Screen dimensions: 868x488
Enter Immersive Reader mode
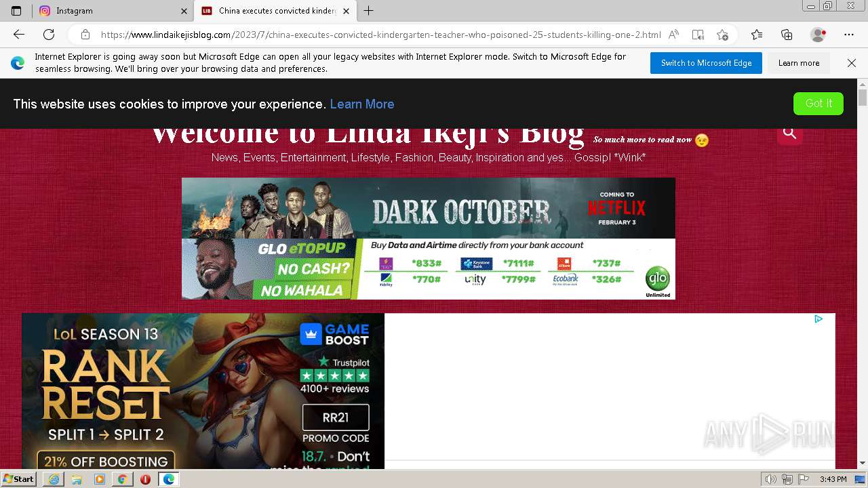point(698,35)
